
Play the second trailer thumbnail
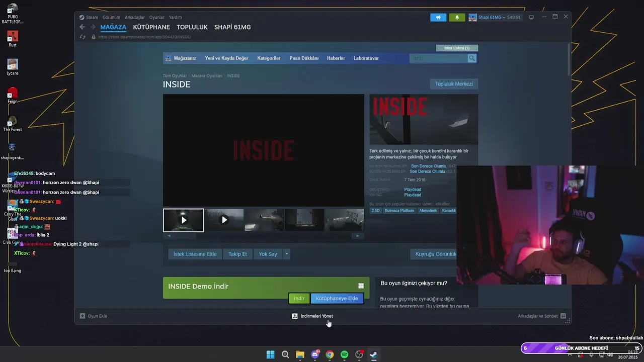[x=224, y=220]
